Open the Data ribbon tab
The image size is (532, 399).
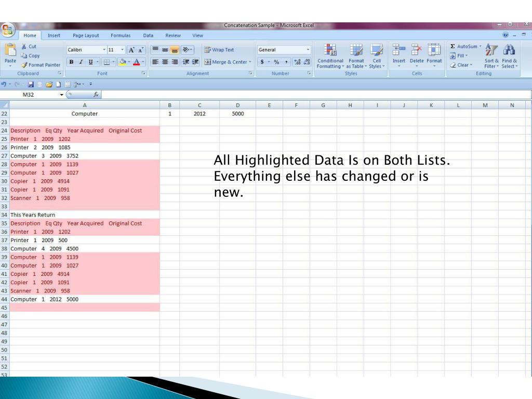[x=148, y=35]
